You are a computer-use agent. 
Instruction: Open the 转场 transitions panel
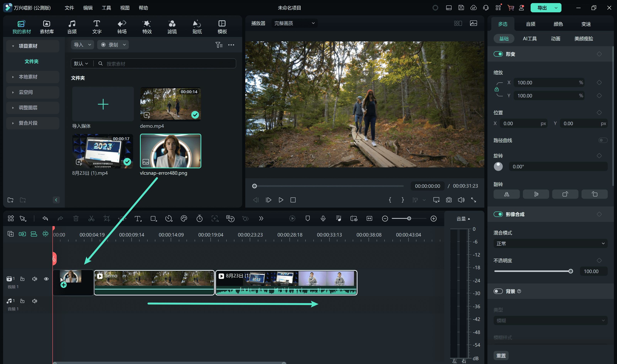coord(122,27)
